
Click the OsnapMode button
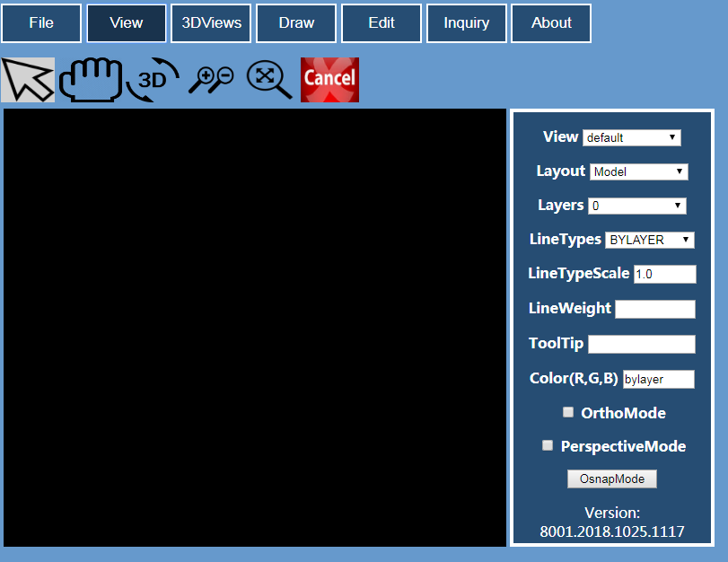[x=612, y=479]
